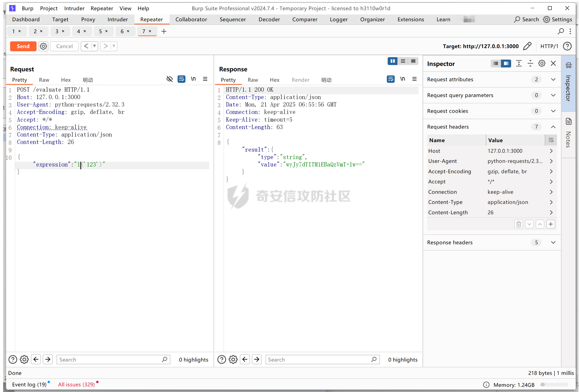Open history back dropdown arrow
Image resolution: width=579 pixels, height=392 pixels.
pos(94,46)
